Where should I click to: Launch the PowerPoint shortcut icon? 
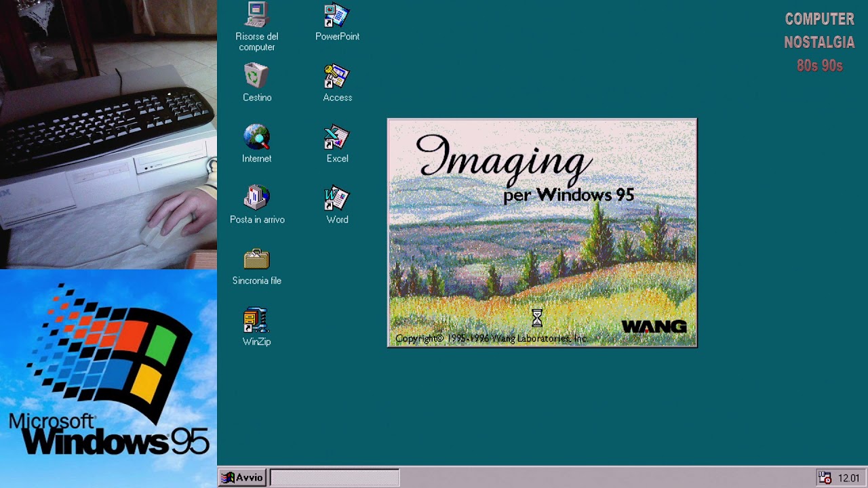336,16
